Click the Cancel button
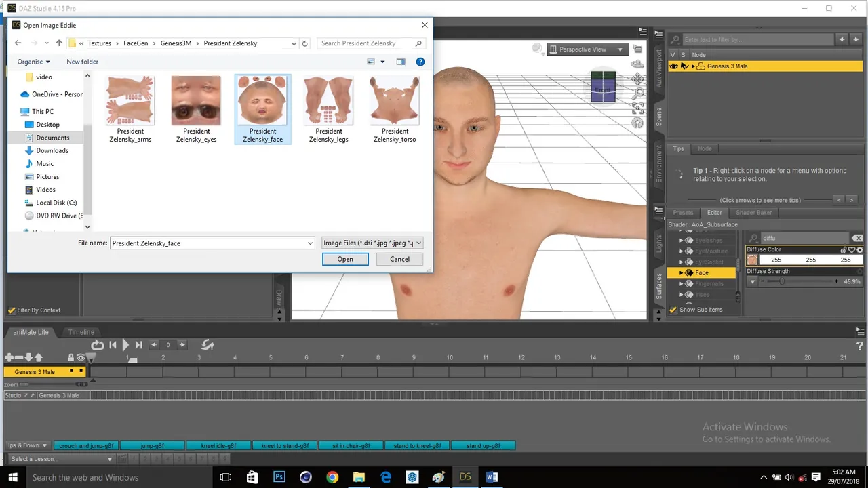868x488 pixels. 399,259
